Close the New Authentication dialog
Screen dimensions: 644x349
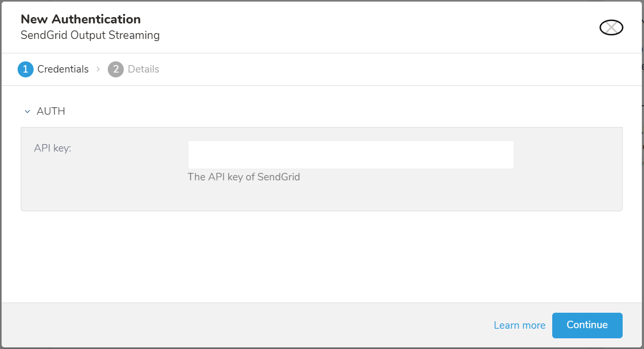pos(611,27)
